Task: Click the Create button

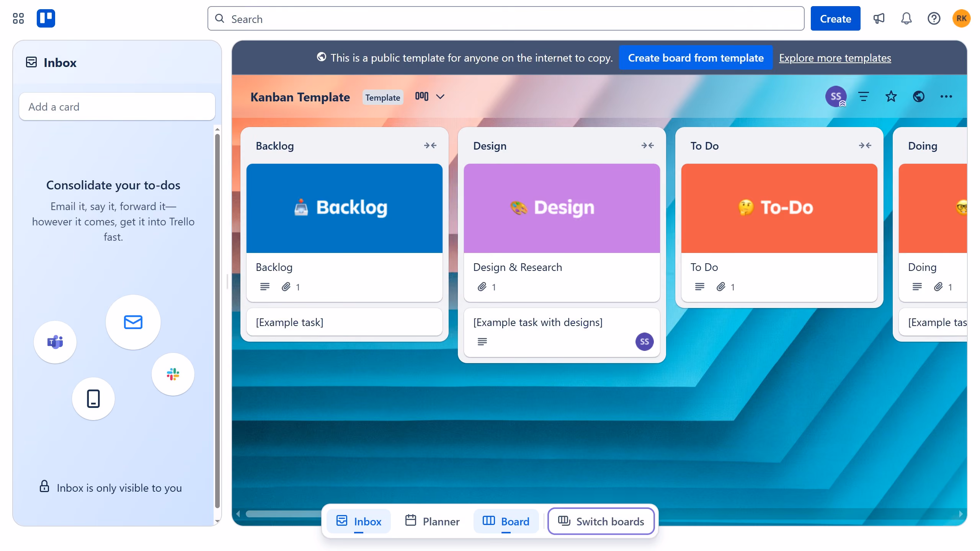Action: tap(835, 18)
